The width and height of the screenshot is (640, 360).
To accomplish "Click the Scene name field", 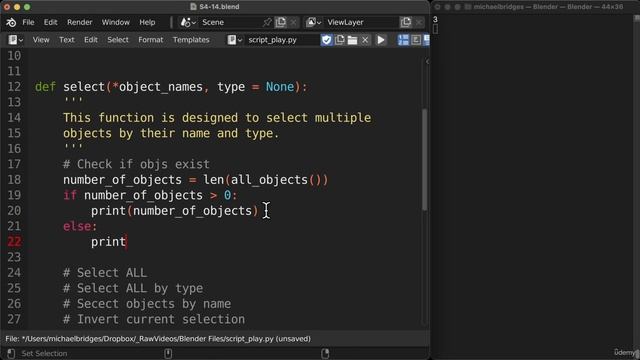I will pos(231,22).
